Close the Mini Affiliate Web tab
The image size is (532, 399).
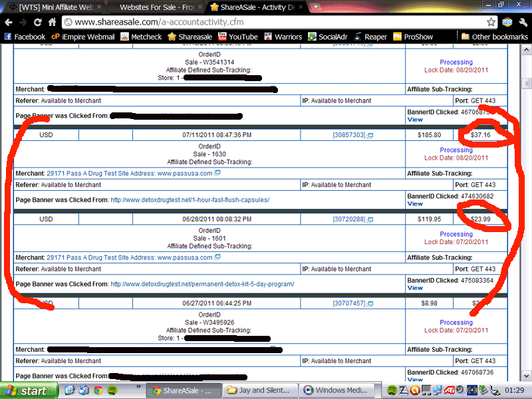(99, 7)
